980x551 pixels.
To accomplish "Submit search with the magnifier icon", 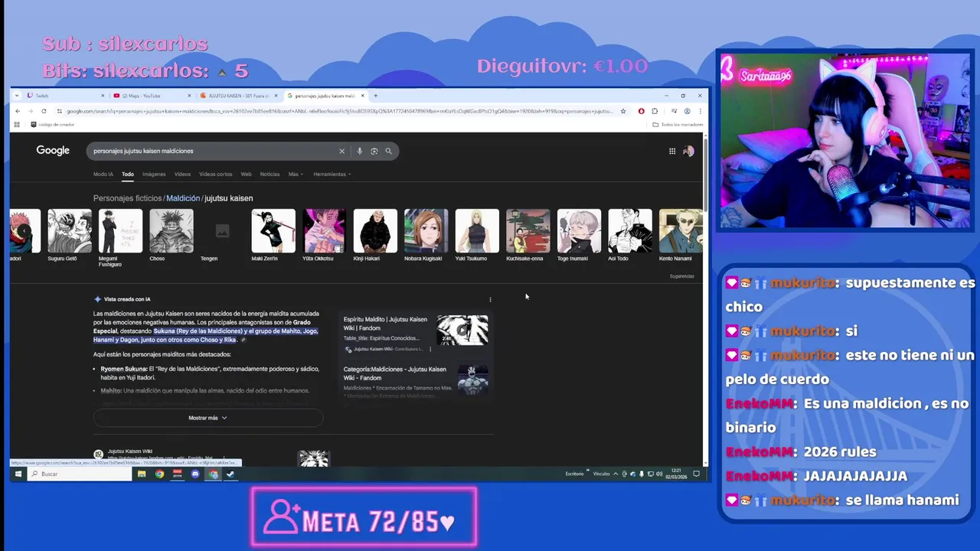I will coord(388,152).
